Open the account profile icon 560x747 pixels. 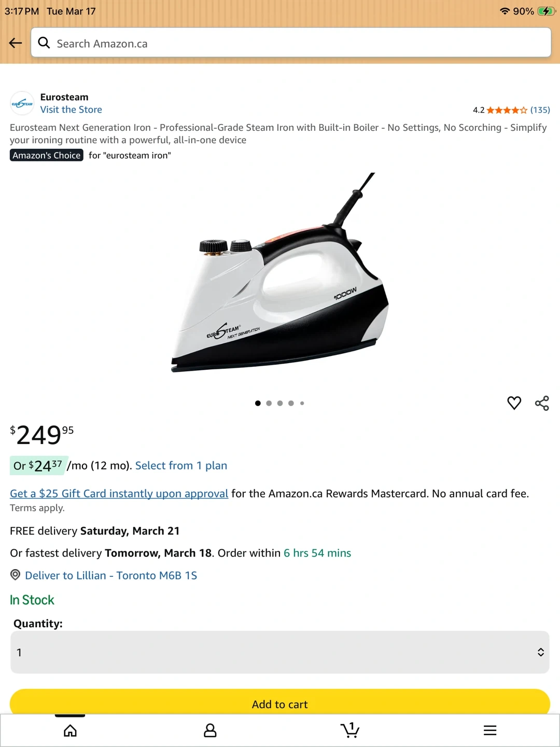click(x=210, y=730)
